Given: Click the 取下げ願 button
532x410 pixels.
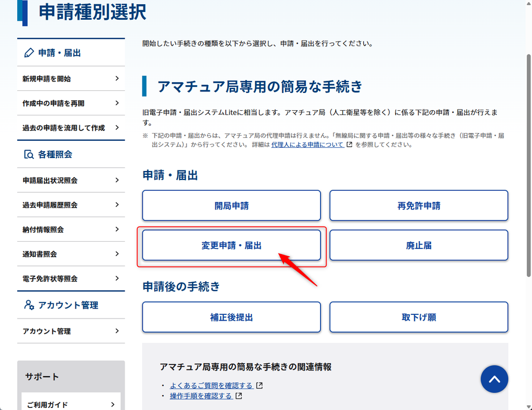Looking at the screenshot, I should 419,318.
